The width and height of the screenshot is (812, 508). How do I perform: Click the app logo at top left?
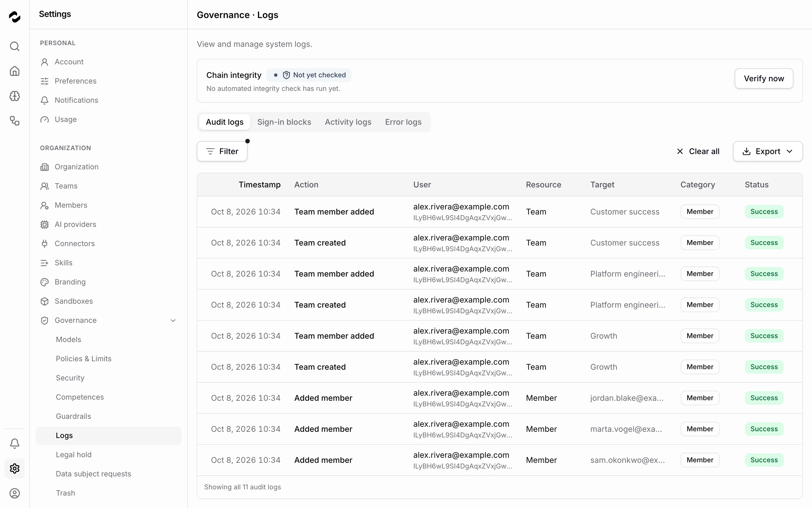14,16
